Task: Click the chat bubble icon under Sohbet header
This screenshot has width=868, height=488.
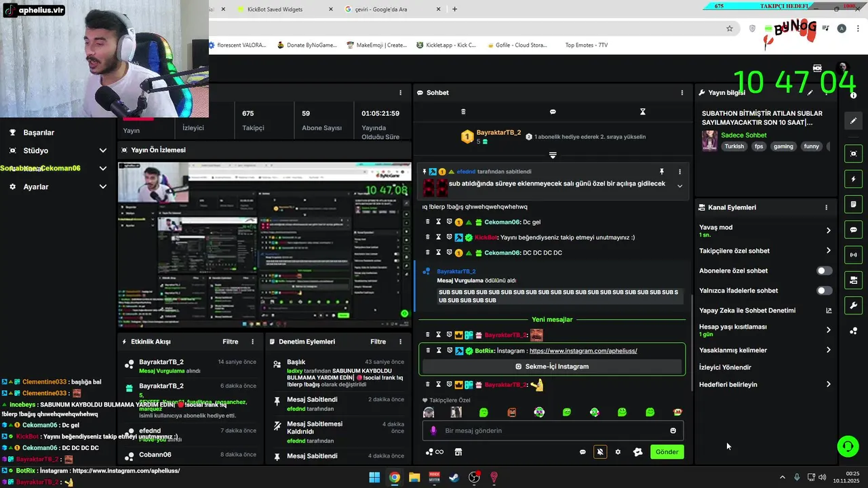Action: [x=553, y=112]
